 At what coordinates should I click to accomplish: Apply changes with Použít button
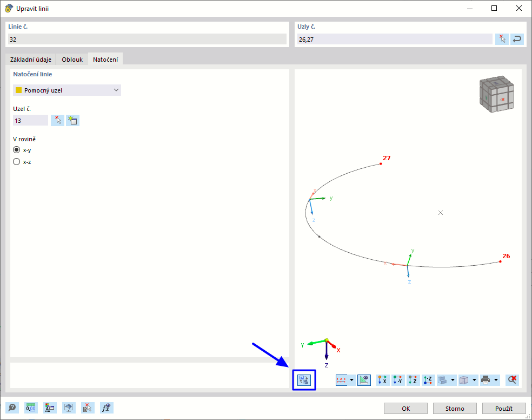click(504, 409)
